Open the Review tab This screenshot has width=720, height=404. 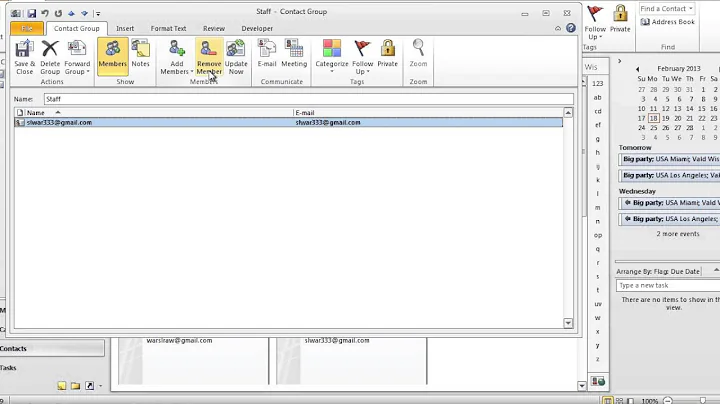pos(214,28)
